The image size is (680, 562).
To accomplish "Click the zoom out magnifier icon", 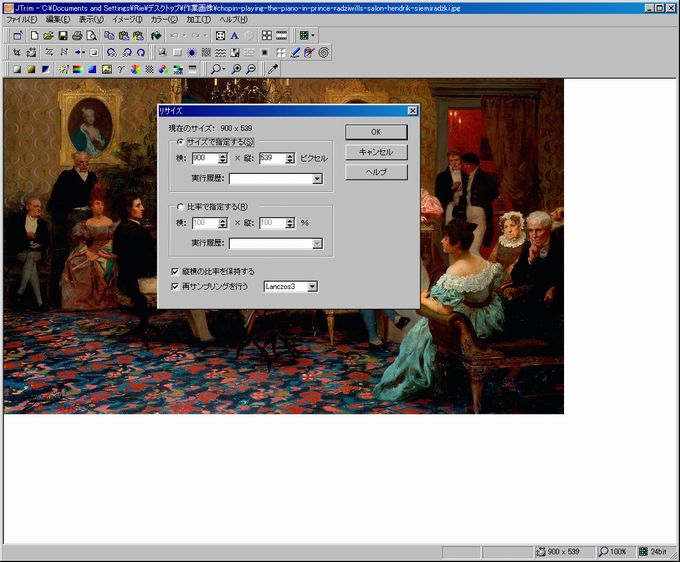I will coord(251,69).
